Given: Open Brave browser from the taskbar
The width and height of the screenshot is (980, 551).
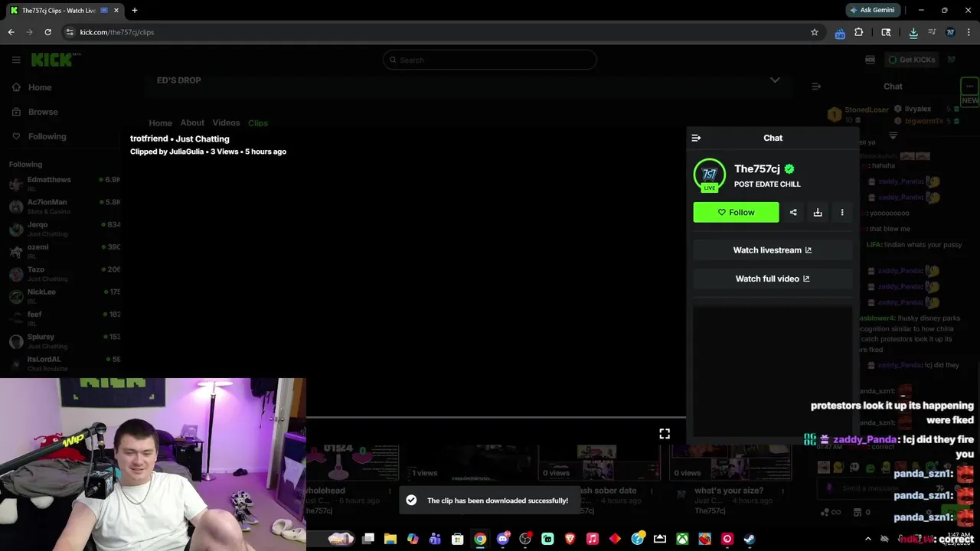Looking at the screenshot, I should tap(570, 539).
